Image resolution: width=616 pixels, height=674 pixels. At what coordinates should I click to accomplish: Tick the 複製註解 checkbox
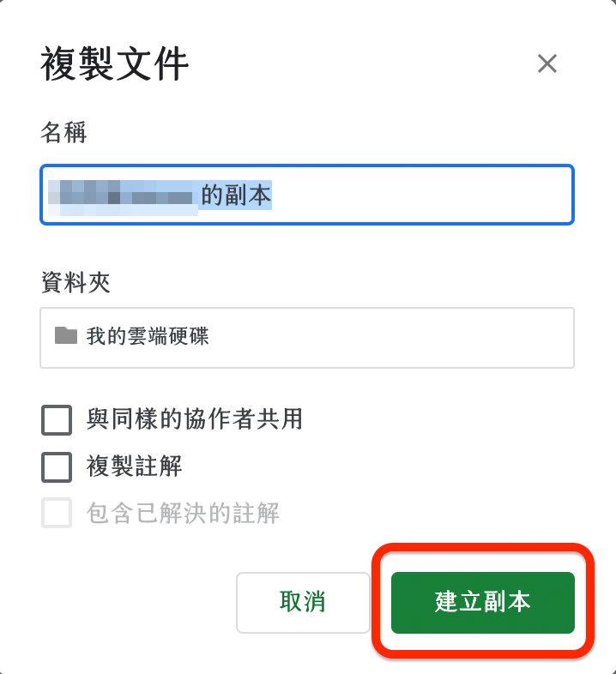pyautogui.click(x=57, y=467)
